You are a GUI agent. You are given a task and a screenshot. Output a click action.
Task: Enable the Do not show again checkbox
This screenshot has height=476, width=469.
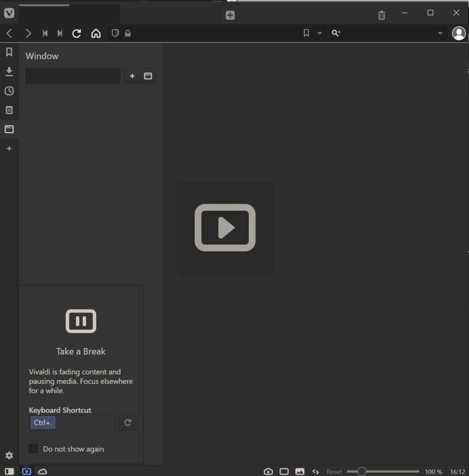[33, 449]
